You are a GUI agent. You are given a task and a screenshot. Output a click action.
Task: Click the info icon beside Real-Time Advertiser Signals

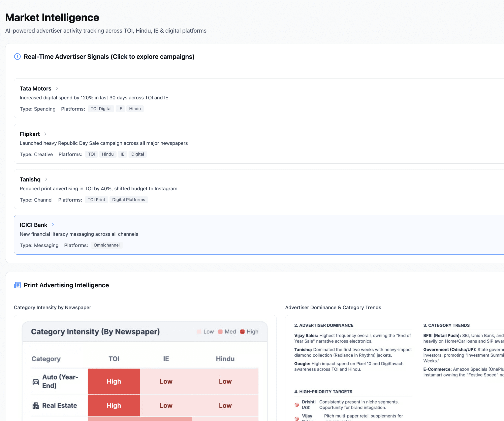click(x=17, y=57)
